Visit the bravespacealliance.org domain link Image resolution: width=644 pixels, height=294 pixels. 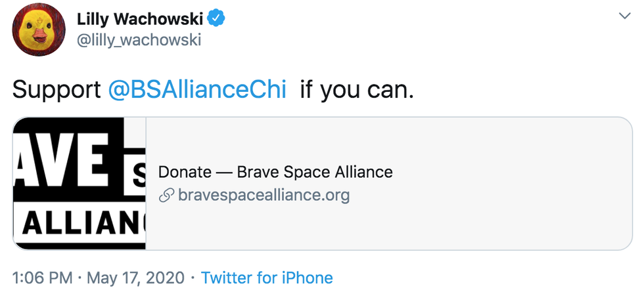click(x=264, y=195)
